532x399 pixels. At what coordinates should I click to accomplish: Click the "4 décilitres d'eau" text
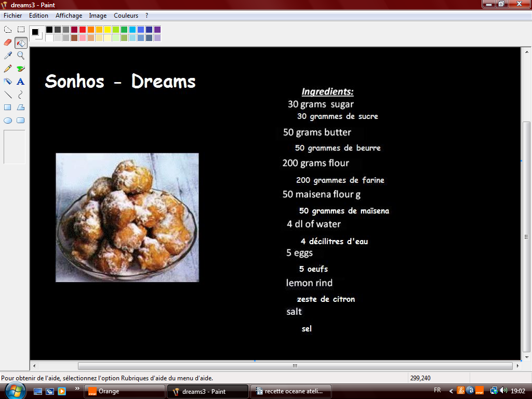click(x=334, y=241)
